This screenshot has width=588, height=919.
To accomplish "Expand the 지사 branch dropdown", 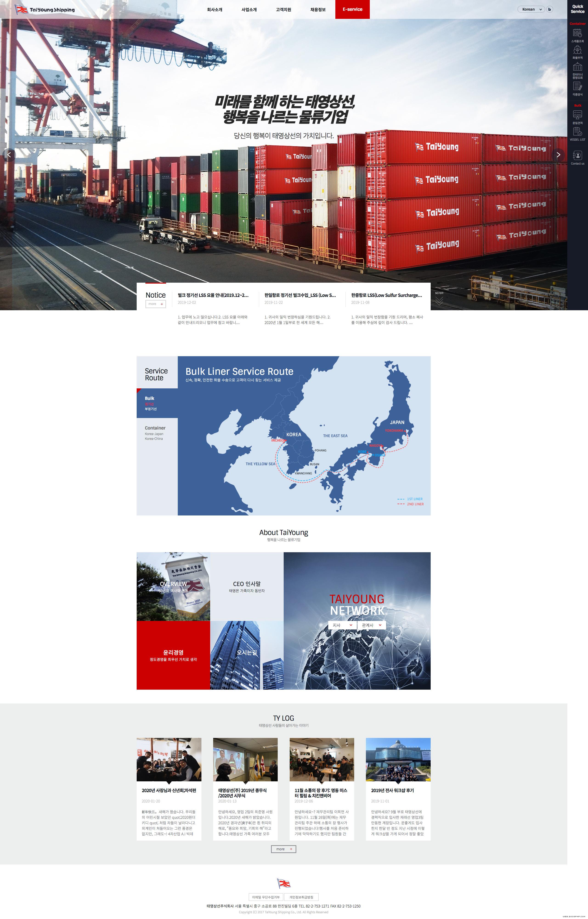I will 342,625.
